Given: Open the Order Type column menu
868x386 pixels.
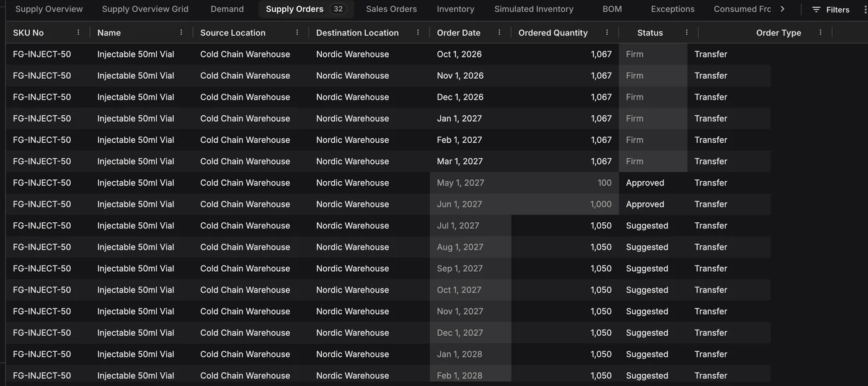Looking at the screenshot, I should point(820,32).
